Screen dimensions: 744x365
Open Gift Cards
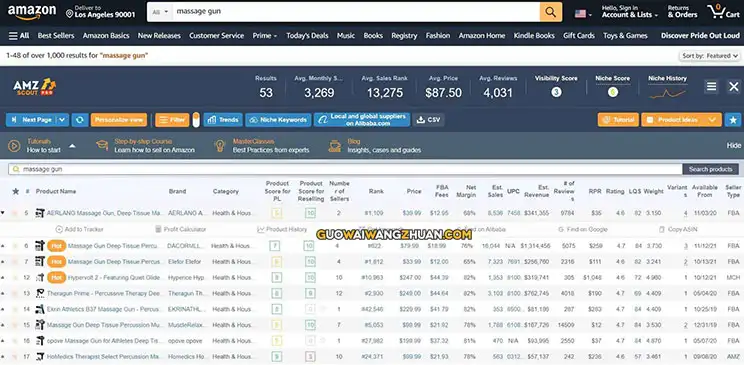click(x=579, y=36)
